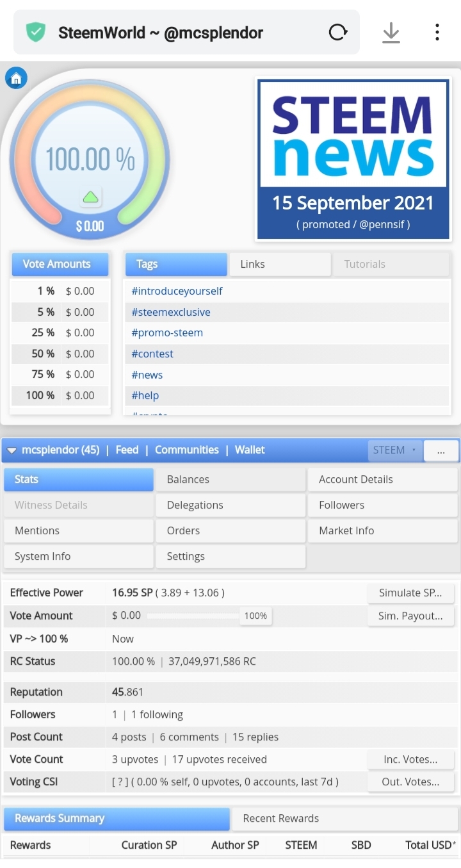Tap the blue home icon
This screenshot has height=868, width=461.
(16, 79)
